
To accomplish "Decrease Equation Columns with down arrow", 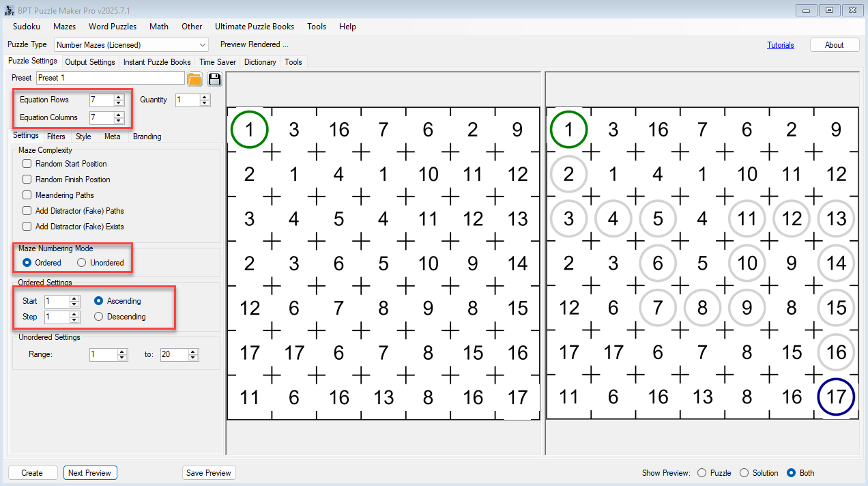I will [119, 121].
